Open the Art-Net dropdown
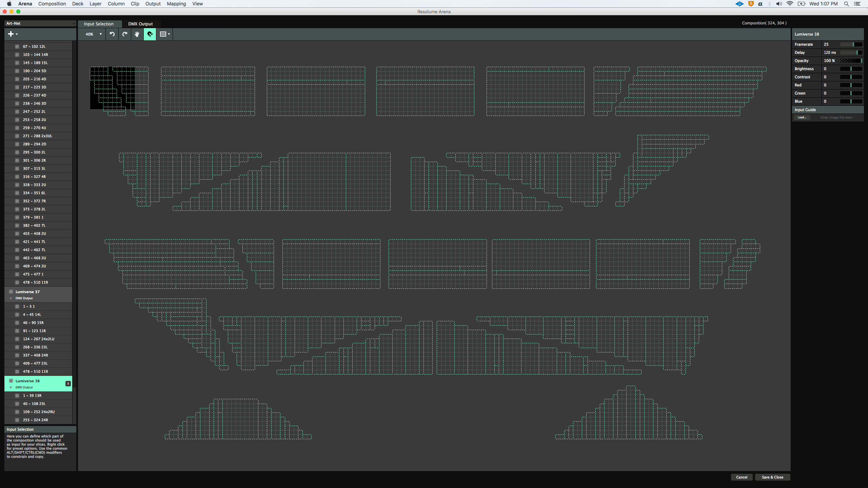Image resolution: width=868 pixels, height=488 pixels. [x=40, y=23]
